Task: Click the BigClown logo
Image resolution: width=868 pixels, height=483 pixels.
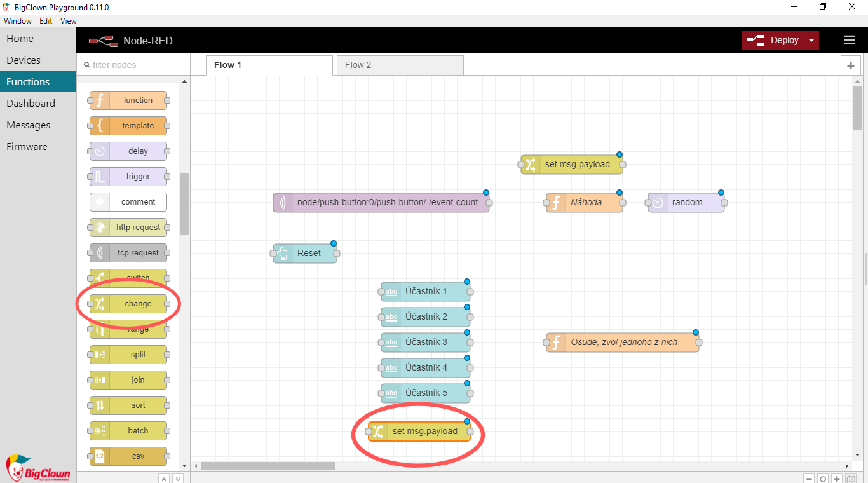Action: coord(38,468)
